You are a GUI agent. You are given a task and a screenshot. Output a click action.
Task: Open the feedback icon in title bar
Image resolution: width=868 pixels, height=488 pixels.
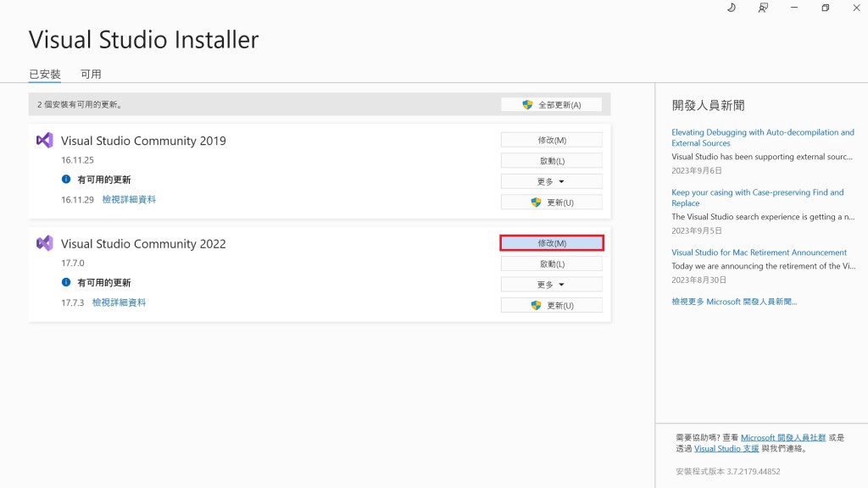[763, 8]
